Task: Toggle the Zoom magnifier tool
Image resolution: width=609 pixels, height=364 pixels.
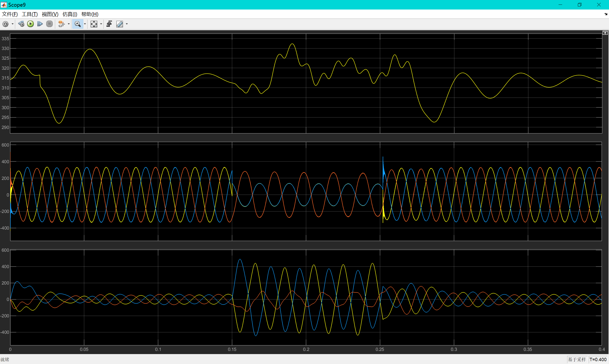Action: point(78,24)
